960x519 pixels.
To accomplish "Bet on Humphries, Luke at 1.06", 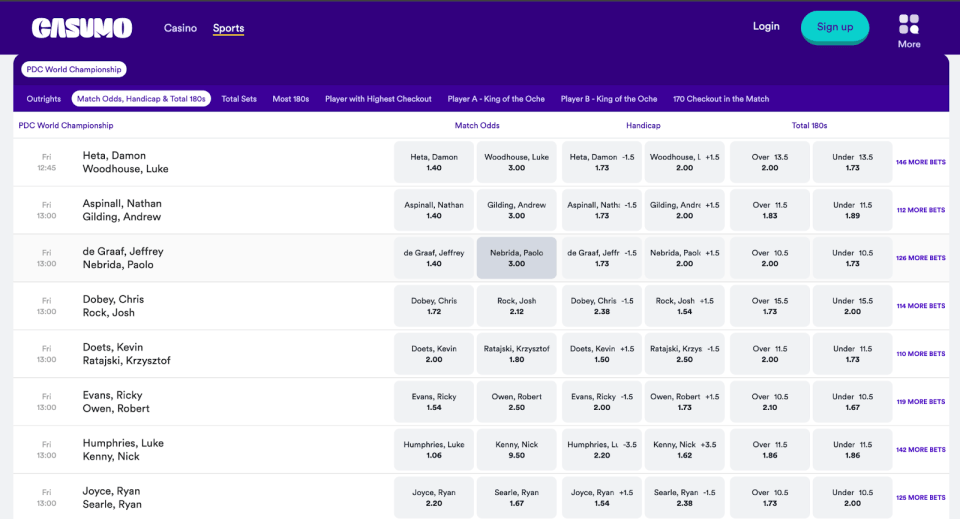I will (x=433, y=450).
